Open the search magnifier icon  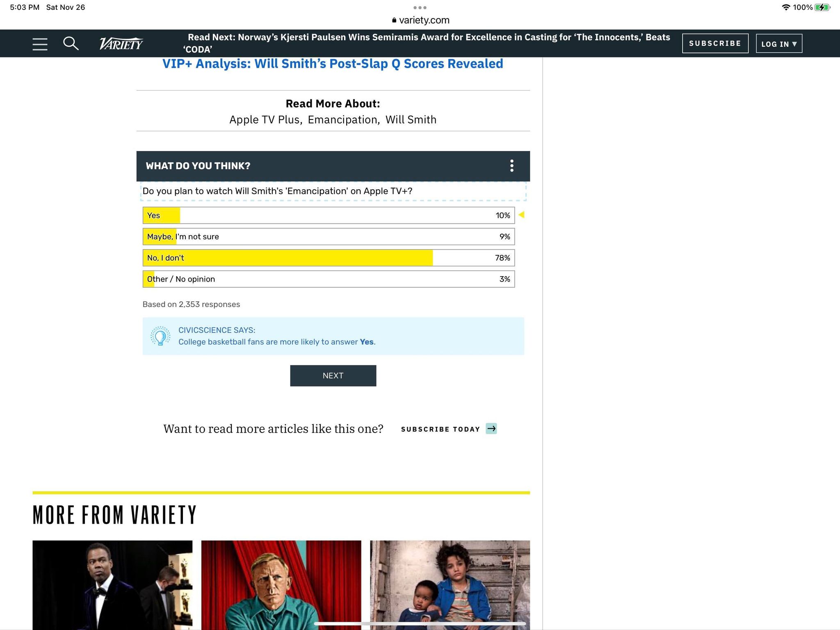(71, 44)
